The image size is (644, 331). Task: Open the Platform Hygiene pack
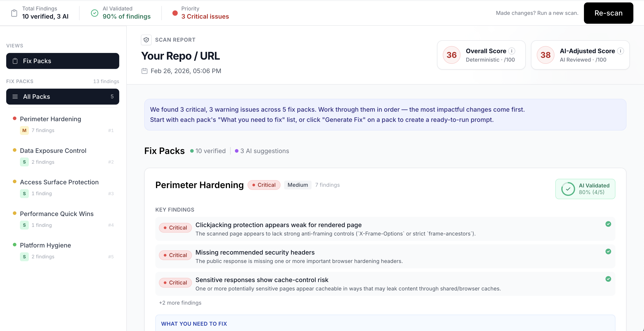(45, 245)
